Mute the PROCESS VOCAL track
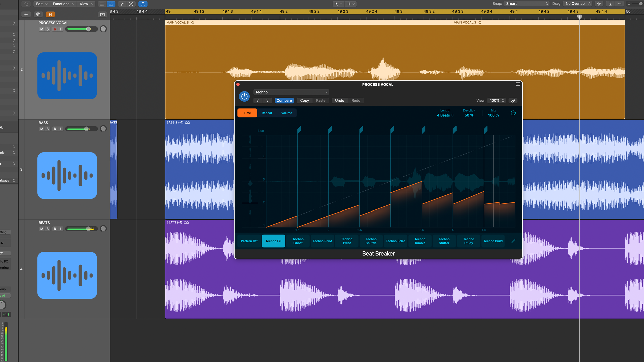The height and width of the screenshot is (362, 644). pyautogui.click(x=42, y=29)
